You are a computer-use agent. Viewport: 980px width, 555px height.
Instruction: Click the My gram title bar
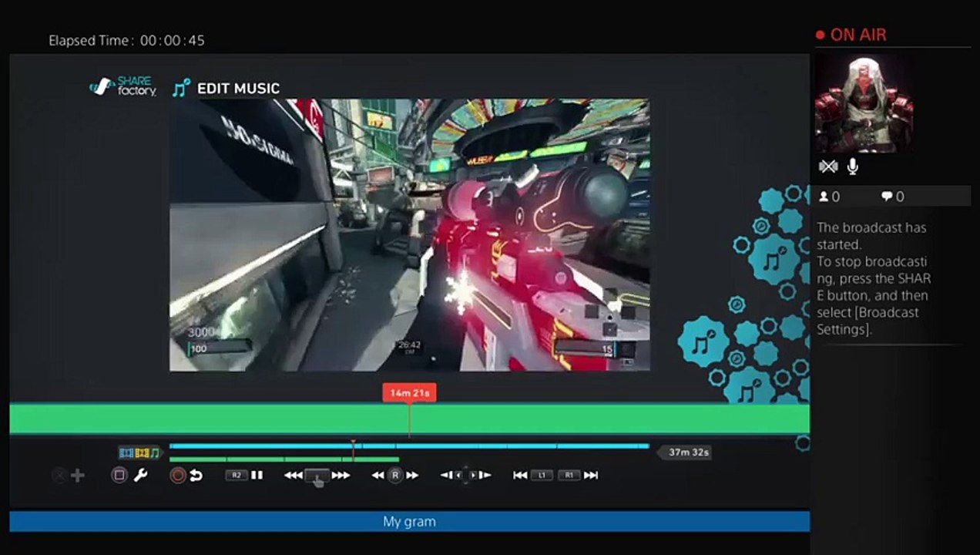pyautogui.click(x=409, y=521)
